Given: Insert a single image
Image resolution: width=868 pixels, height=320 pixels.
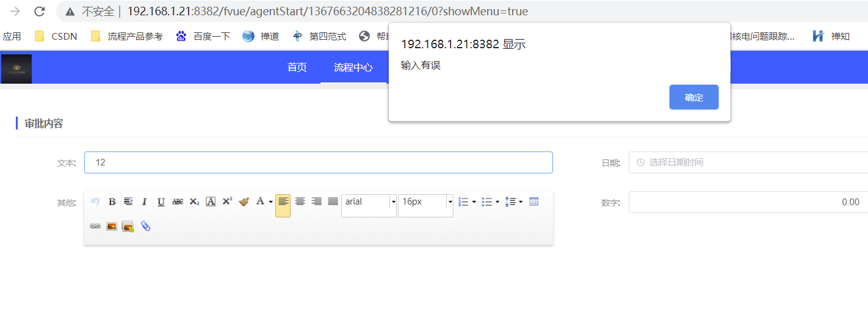Looking at the screenshot, I should point(112,226).
